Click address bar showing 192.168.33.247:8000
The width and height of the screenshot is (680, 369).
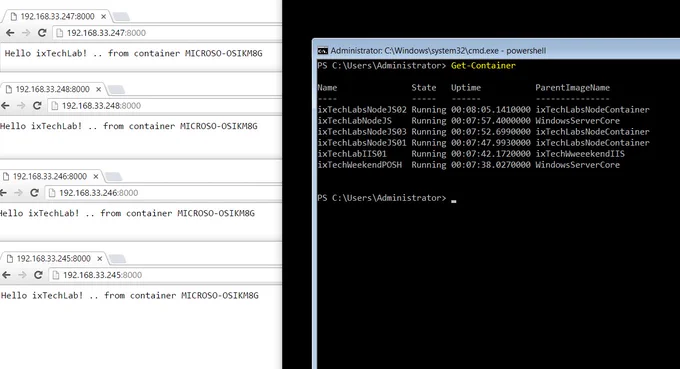(167, 33)
